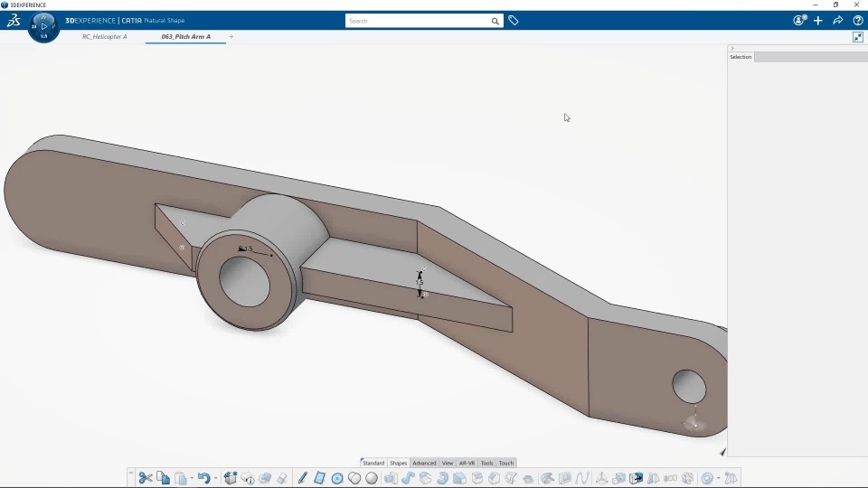Screen dimensions: 868x488
Task: Select the Undo arrow icon
Action: click(203, 478)
